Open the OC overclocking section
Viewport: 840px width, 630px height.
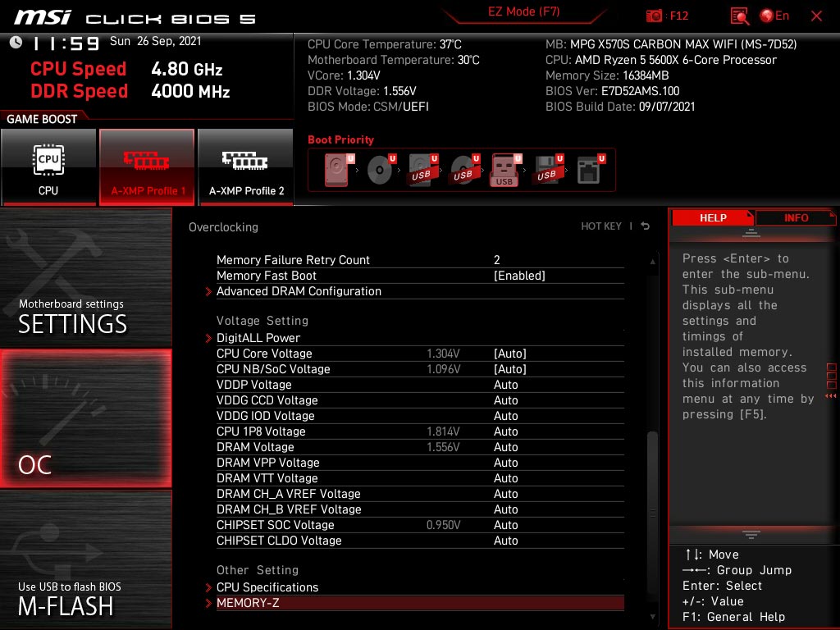tap(85, 418)
